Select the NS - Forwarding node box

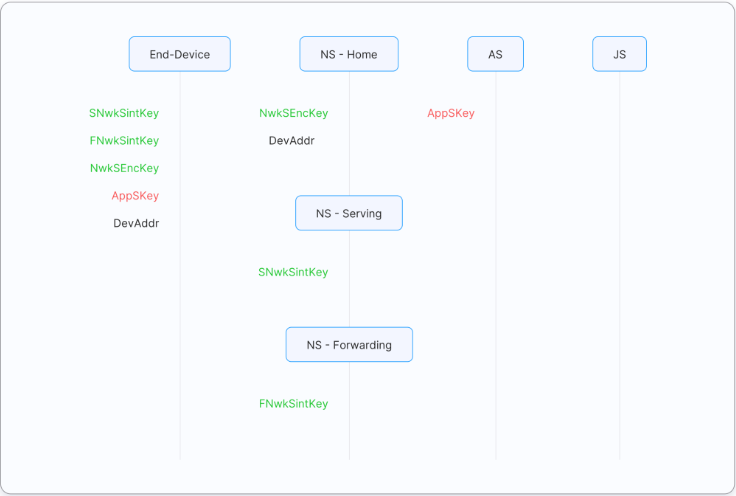click(x=349, y=345)
